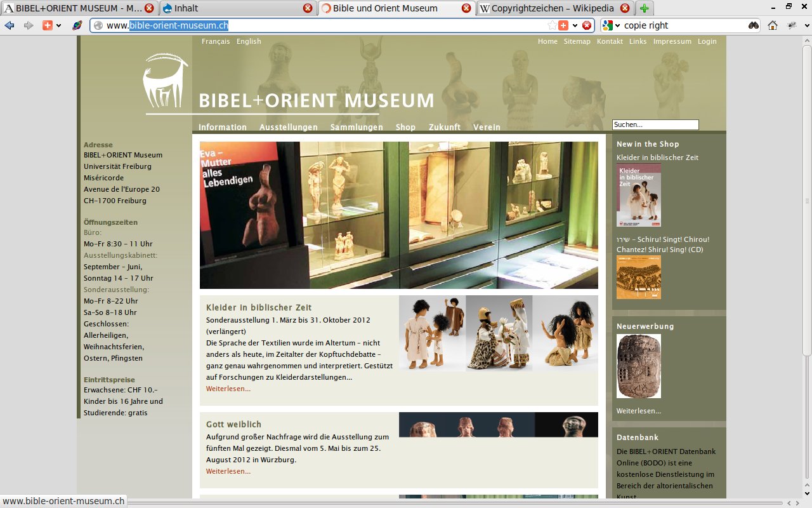Open the Information menu
The height and width of the screenshot is (508, 812).
point(223,127)
